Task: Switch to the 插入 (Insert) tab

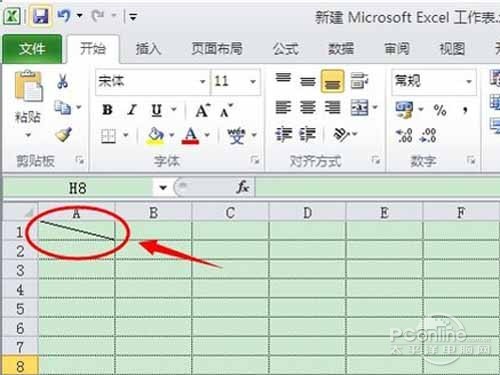Action: coord(148,49)
